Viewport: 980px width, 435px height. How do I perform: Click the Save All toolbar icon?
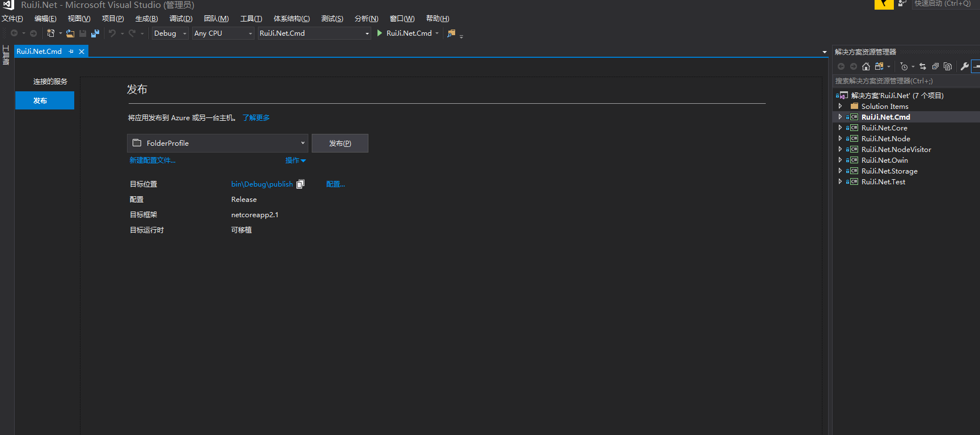click(95, 33)
